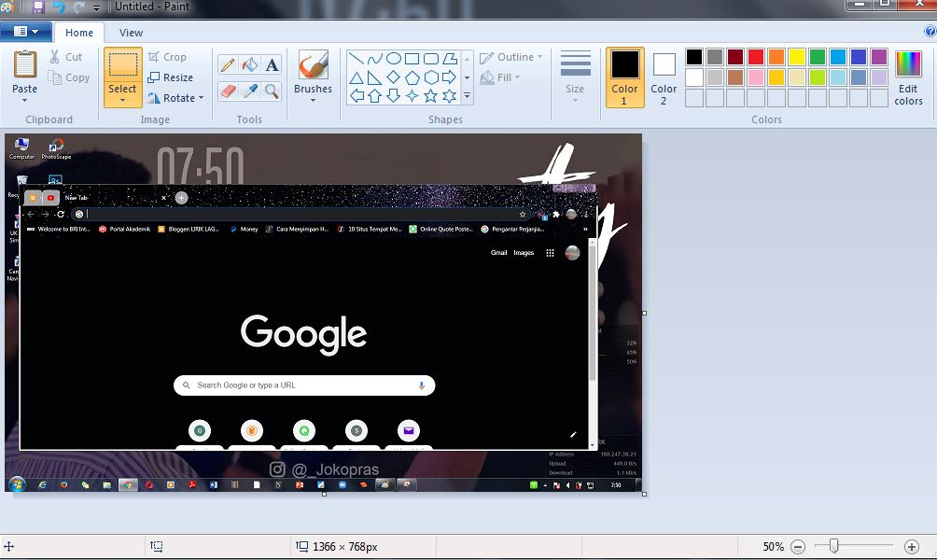
Task: Select the Text tool
Action: (272, 64)
